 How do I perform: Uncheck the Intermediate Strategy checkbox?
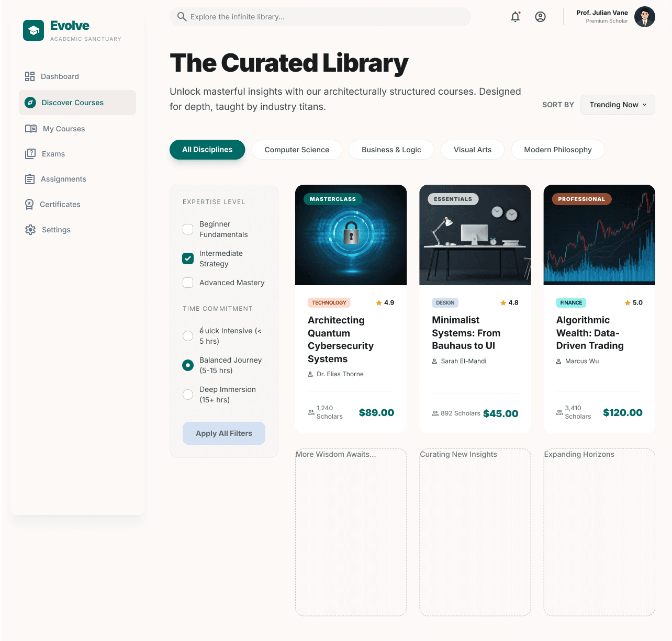pyautogui.click(x=188, y=258)
